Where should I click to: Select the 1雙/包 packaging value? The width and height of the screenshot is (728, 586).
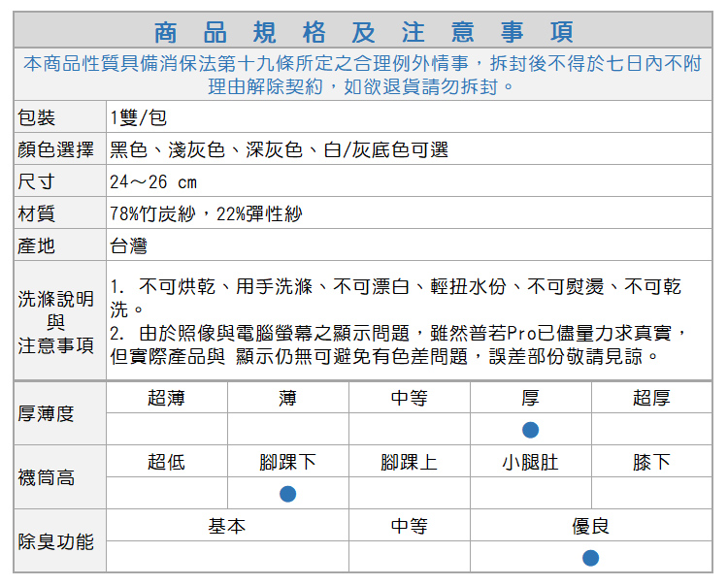point(139,118)
